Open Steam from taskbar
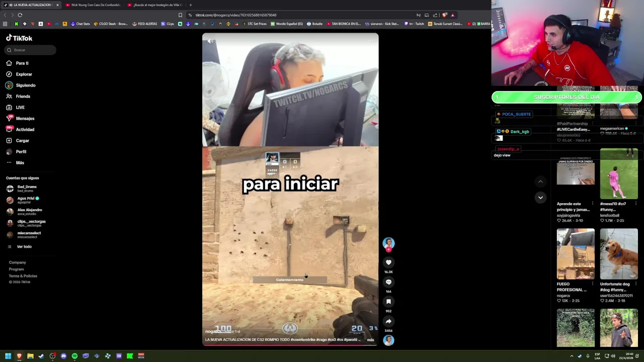 [x=41, y=356]
